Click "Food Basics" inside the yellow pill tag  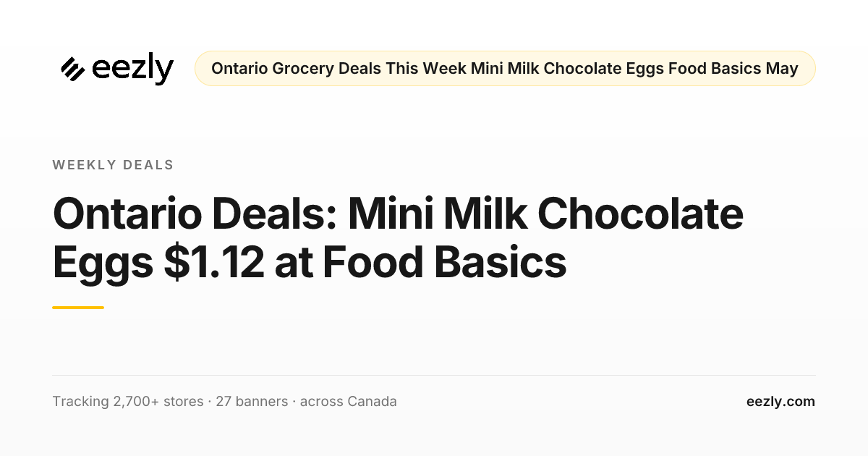pos(715,69)
